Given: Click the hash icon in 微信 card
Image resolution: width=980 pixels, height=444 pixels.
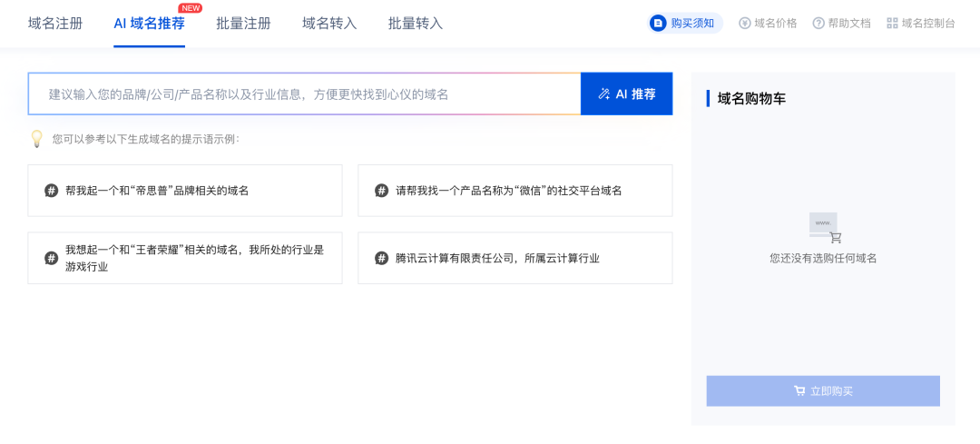Looking at the screenshot, I should [x=381, y=191].
